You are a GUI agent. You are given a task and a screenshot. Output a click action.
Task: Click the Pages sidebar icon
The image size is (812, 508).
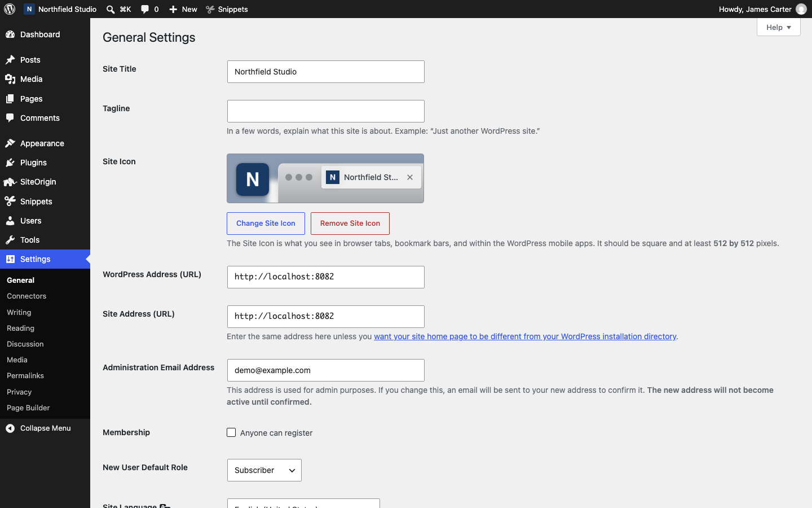click(x=10, y=99)
